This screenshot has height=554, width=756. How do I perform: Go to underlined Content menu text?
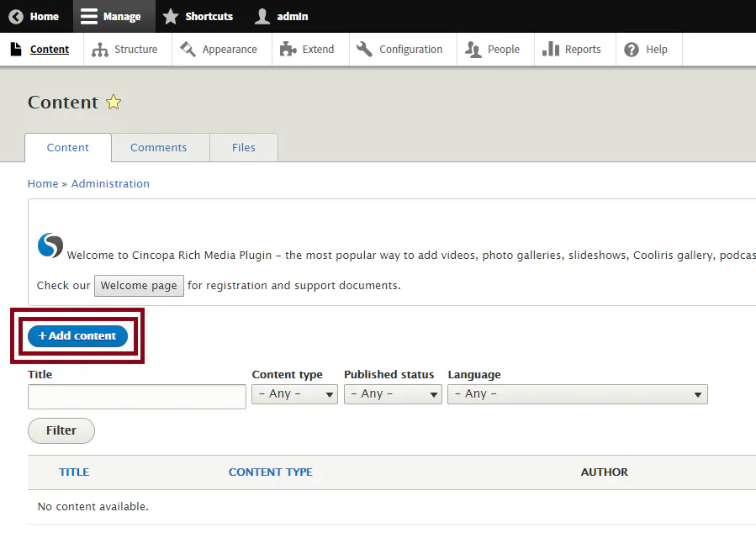point(49,50)
